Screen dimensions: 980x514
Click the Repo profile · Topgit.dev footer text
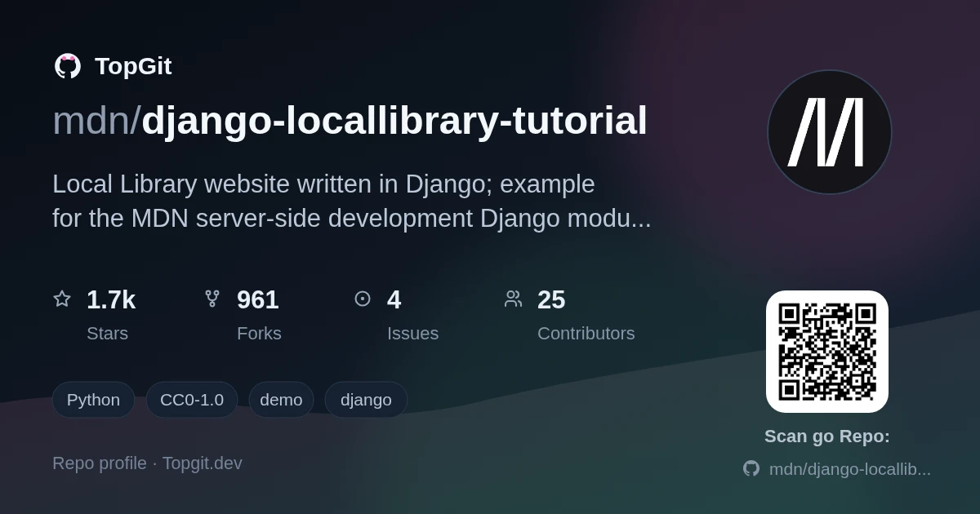(x=147, y=463)
